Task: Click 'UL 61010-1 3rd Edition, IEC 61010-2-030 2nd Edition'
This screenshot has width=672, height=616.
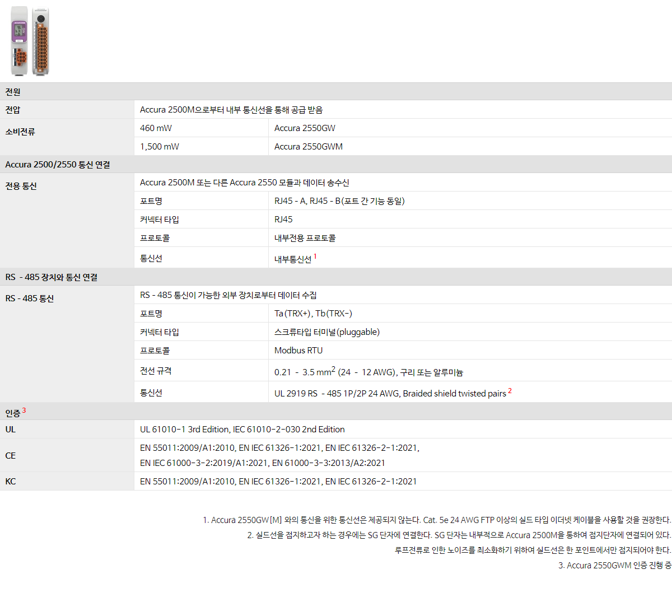Action: (242, 430)
